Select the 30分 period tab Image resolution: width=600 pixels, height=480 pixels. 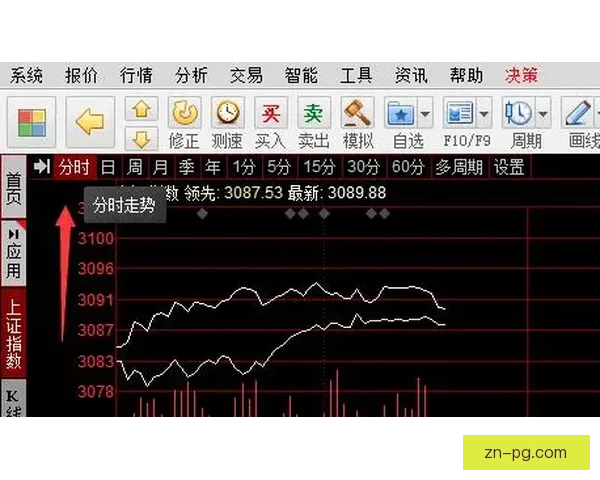coord(364,167)
